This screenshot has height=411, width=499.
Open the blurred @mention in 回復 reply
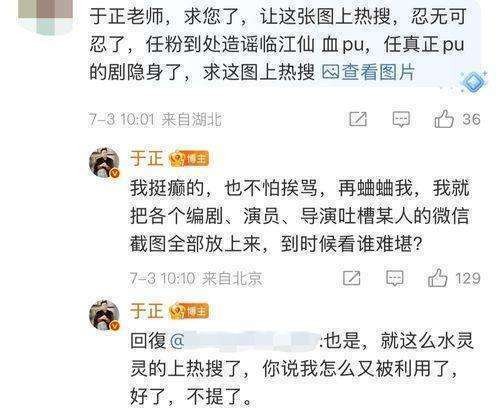[x=244, y=341]
